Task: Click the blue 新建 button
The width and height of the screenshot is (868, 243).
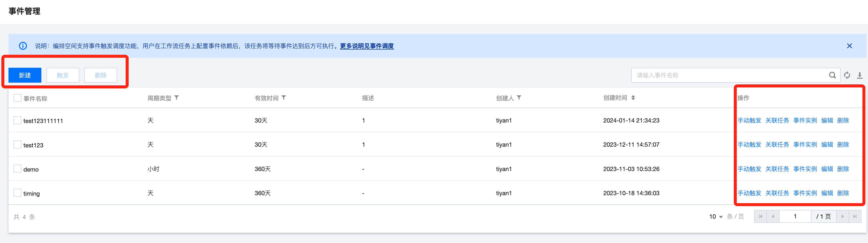Action: 25,75
